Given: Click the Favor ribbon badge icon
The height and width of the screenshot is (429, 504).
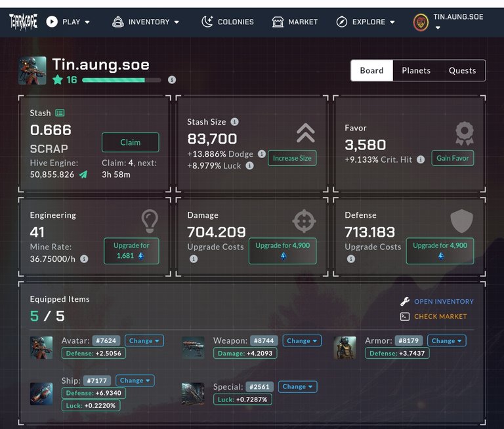Looking at the screenshot, I should point(465,133).
